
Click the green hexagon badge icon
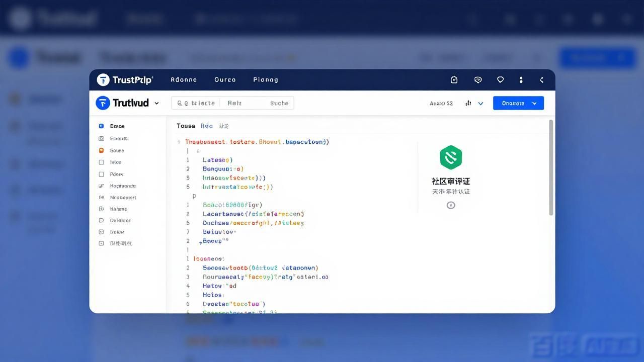pyautogui.click(x=451, y=157)
